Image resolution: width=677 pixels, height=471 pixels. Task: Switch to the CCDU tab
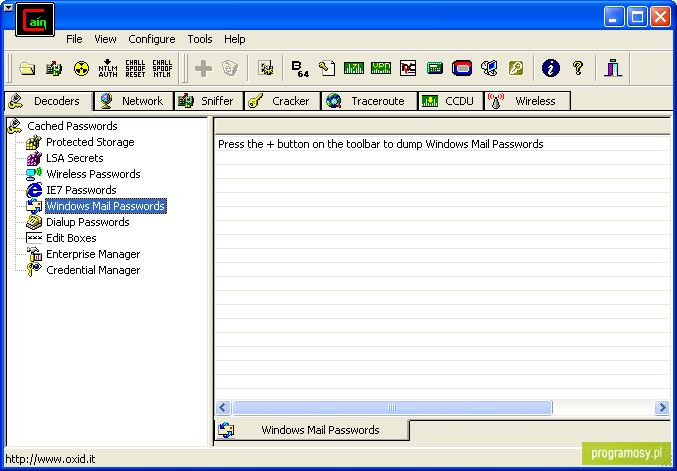coord(451,101)
